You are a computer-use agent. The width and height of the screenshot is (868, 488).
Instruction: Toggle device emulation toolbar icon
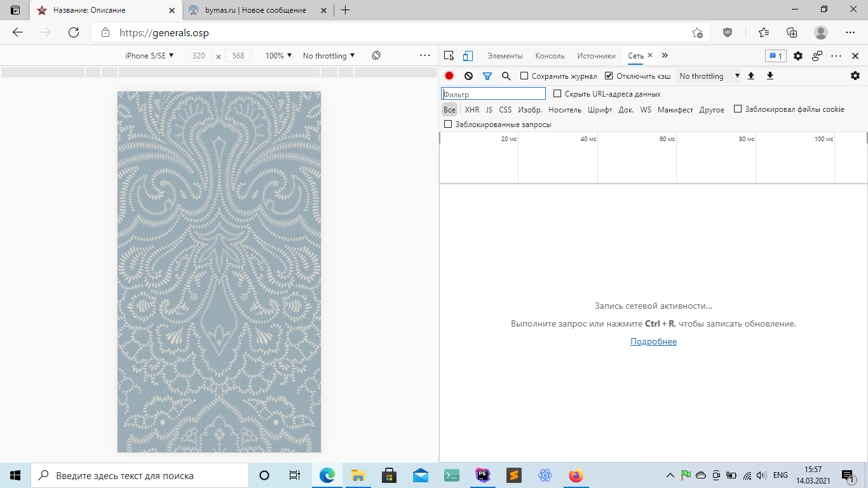[468, 56]
